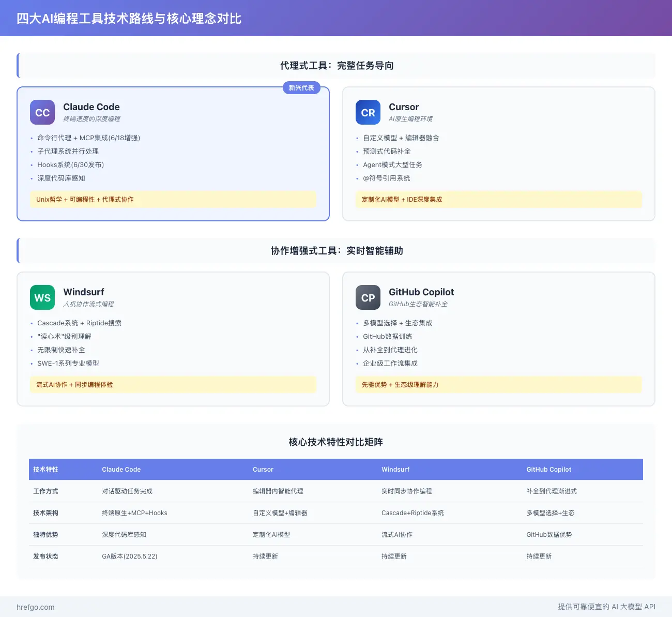This screenshot has height=617, width=672.
Task: Click 提供可靠便宜的 AI 大模型 API footer text
Action: [x=606, y=607]
